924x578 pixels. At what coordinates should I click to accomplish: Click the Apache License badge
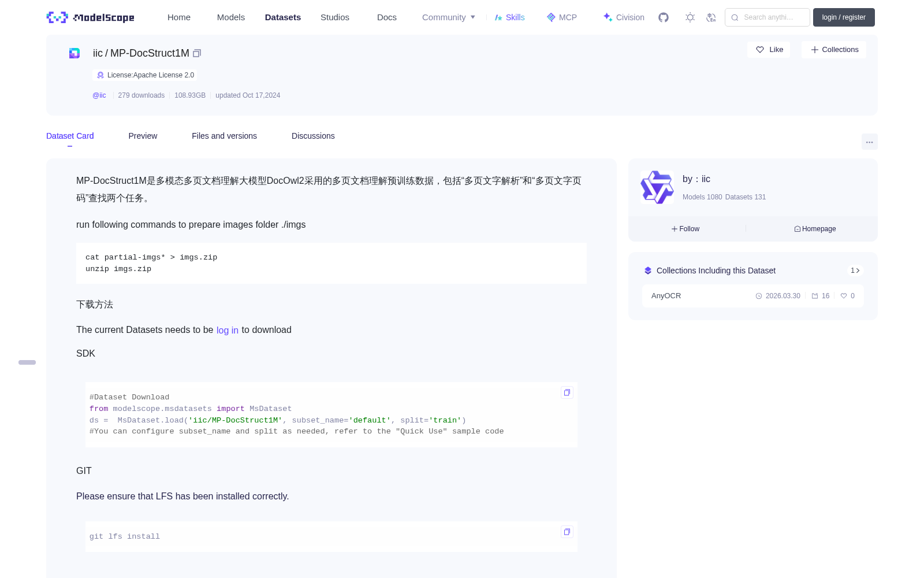coord(145,75)
